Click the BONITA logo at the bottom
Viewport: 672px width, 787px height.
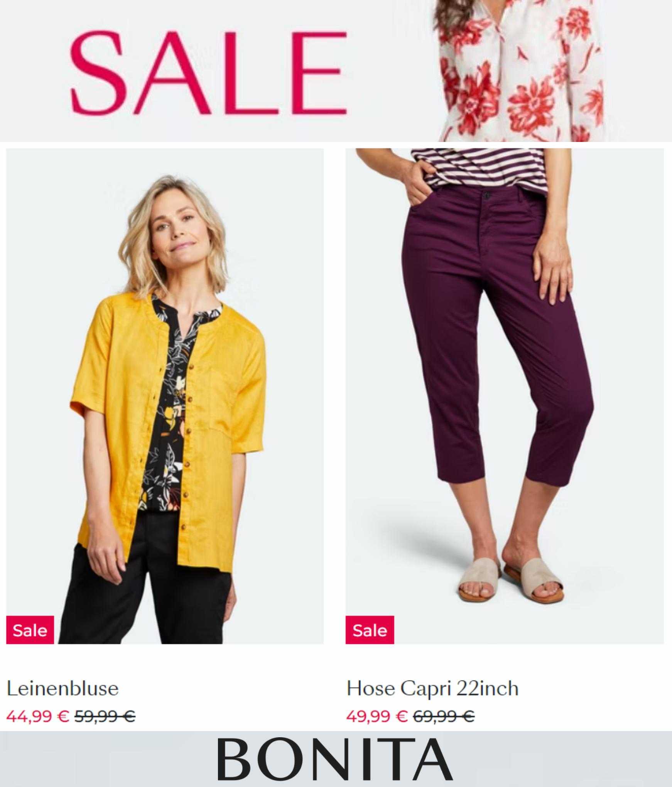(x=335, y=759)
